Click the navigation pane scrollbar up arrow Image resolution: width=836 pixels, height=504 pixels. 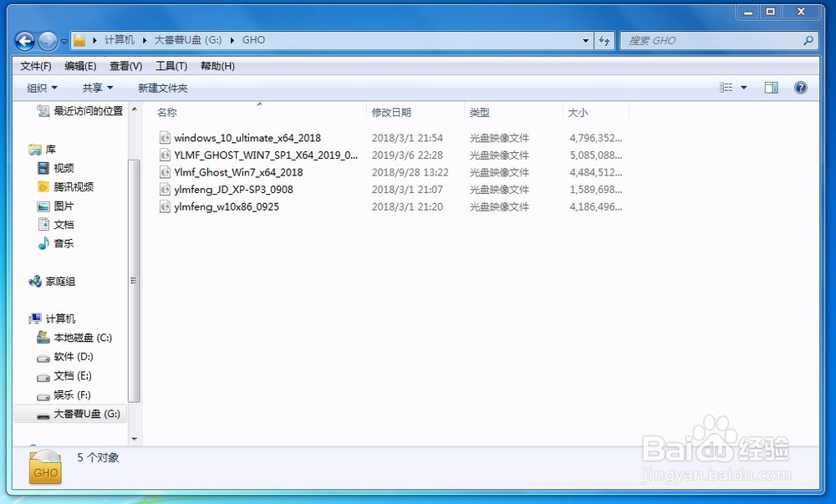135,109
